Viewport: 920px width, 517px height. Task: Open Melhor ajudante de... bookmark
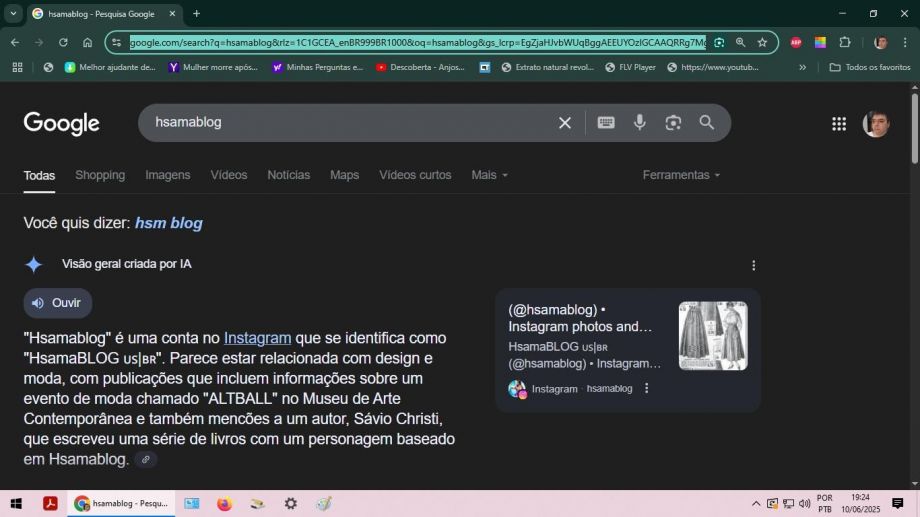click(x=110, y=67)
